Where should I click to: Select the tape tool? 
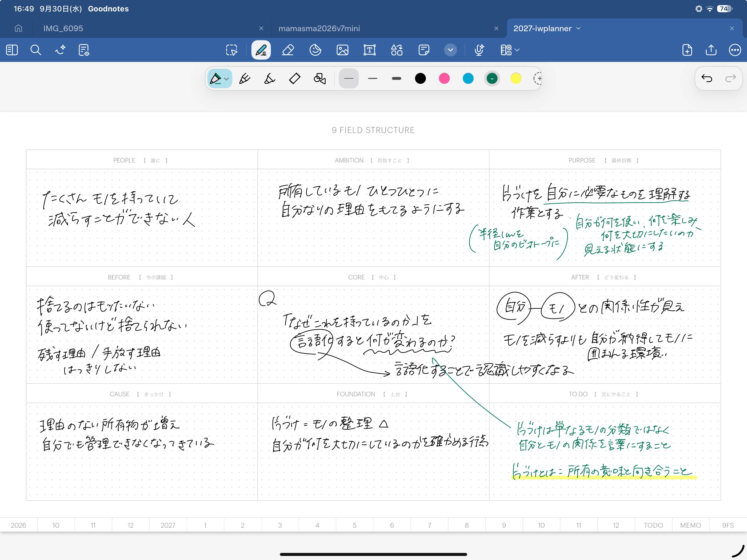[295, 79]
